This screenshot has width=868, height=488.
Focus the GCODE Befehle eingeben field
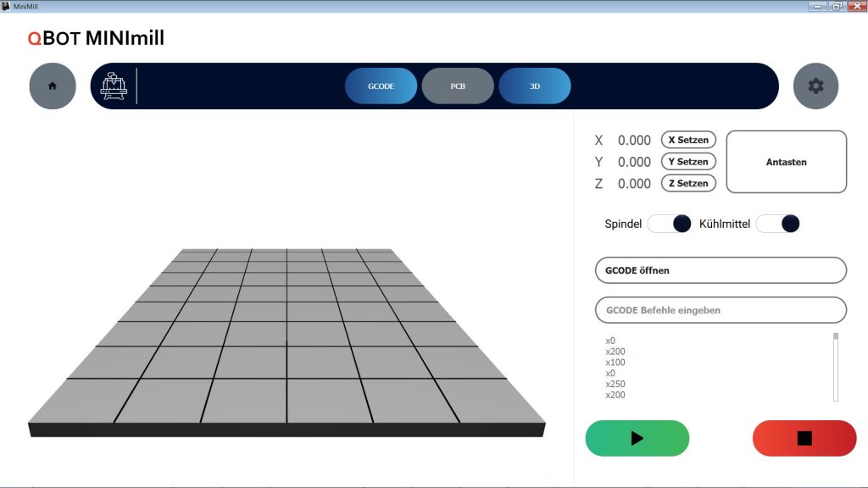click(721, 310)
